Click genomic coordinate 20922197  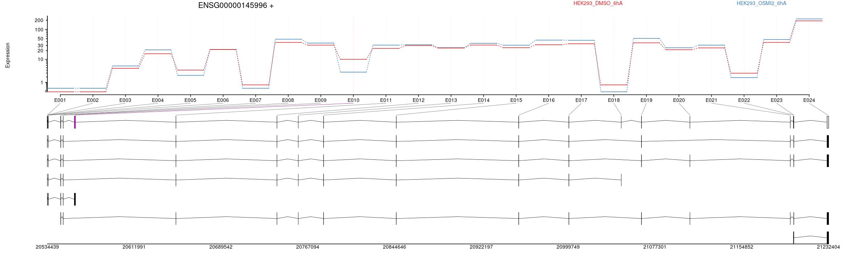(x=481, y=247)
